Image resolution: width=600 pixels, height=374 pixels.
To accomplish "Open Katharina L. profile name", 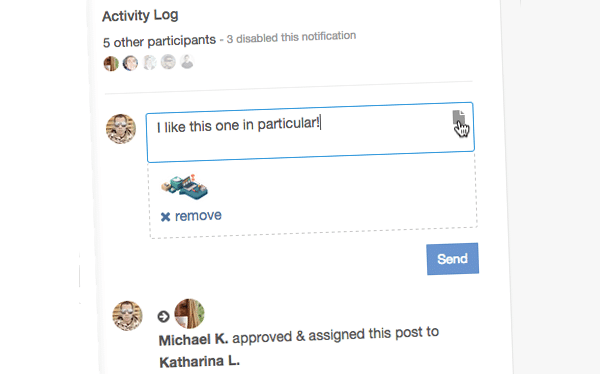I will (199, 362).
